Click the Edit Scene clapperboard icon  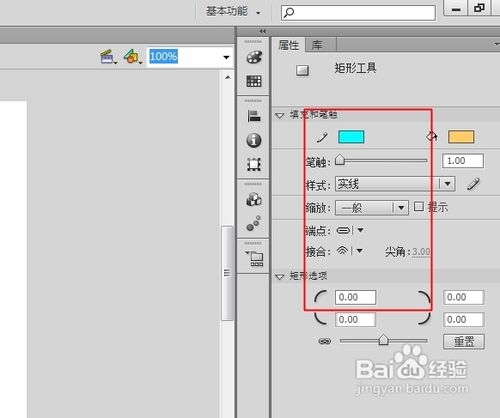pyautogui.click(x=108, y=57)
